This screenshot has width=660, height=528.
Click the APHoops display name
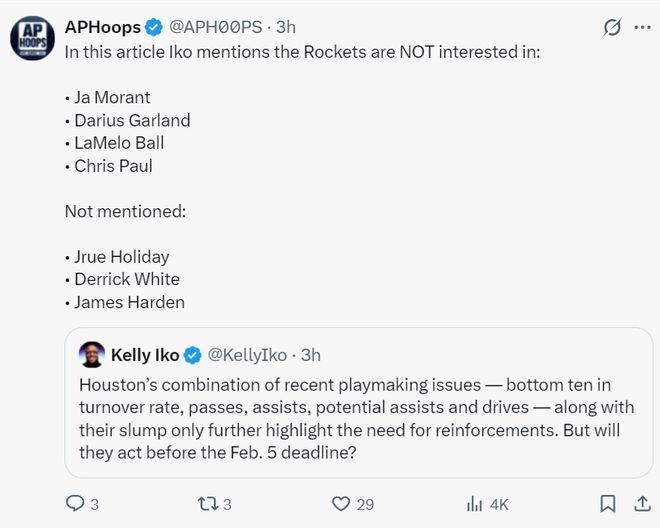tap(102, 27)
